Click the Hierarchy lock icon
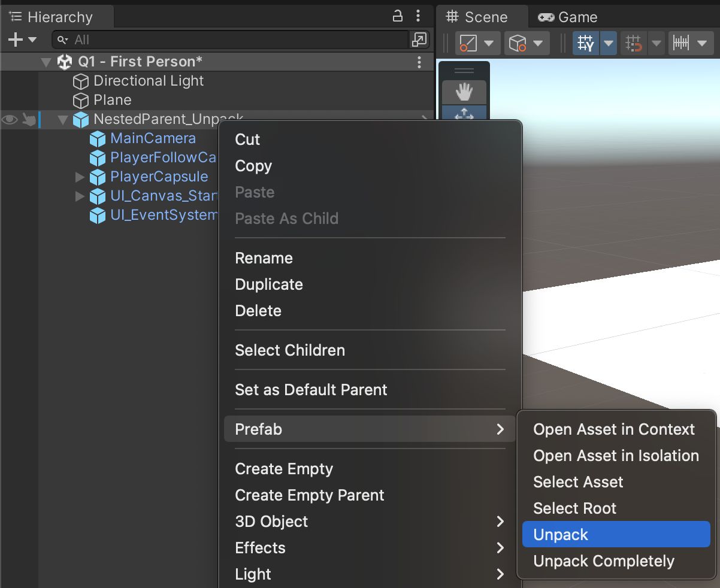 pos(397,16)
